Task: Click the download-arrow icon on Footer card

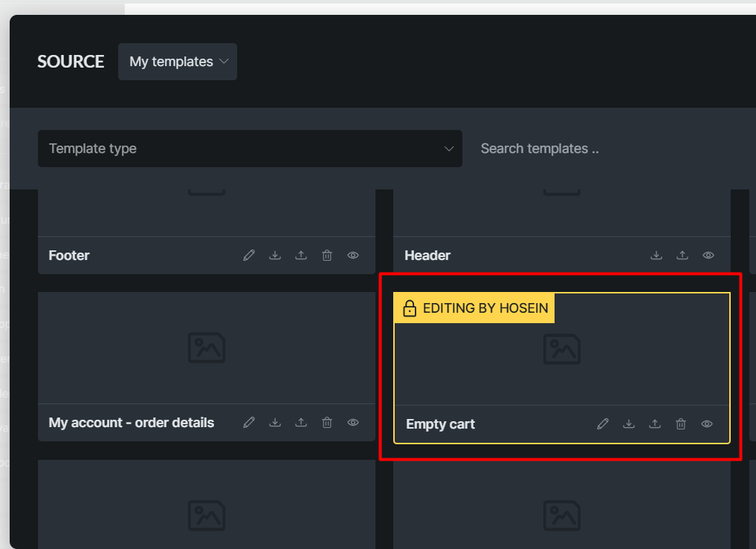Action: (275, 256)
